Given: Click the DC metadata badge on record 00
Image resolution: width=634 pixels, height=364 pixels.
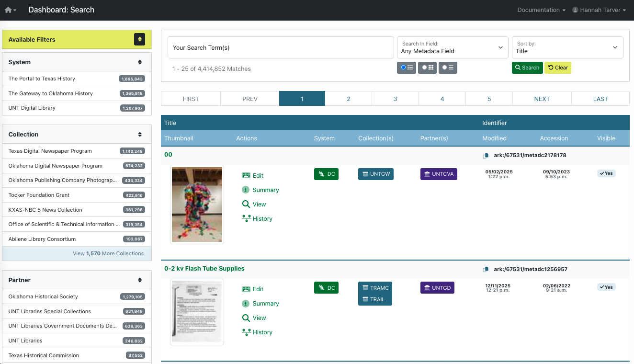Looking at the screenshot, I should tap(326, 174).
